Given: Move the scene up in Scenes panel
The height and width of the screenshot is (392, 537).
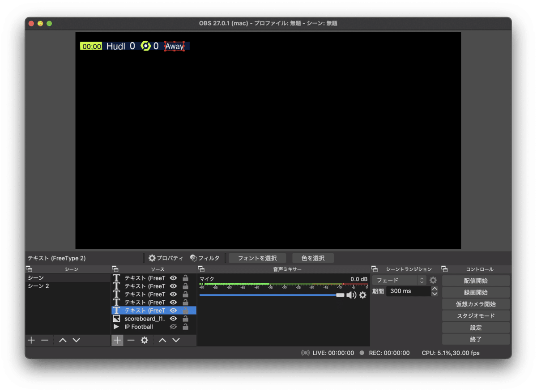Looking at the screenshot, I should tap(63, 340).
